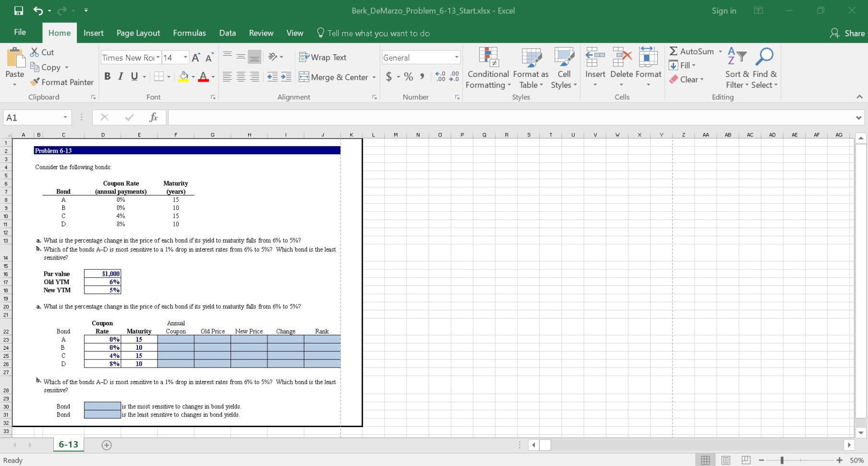Viewport: 868px width, 466px height.
Task: Expand the Name Box dropdown arrow
Action: 65,118
